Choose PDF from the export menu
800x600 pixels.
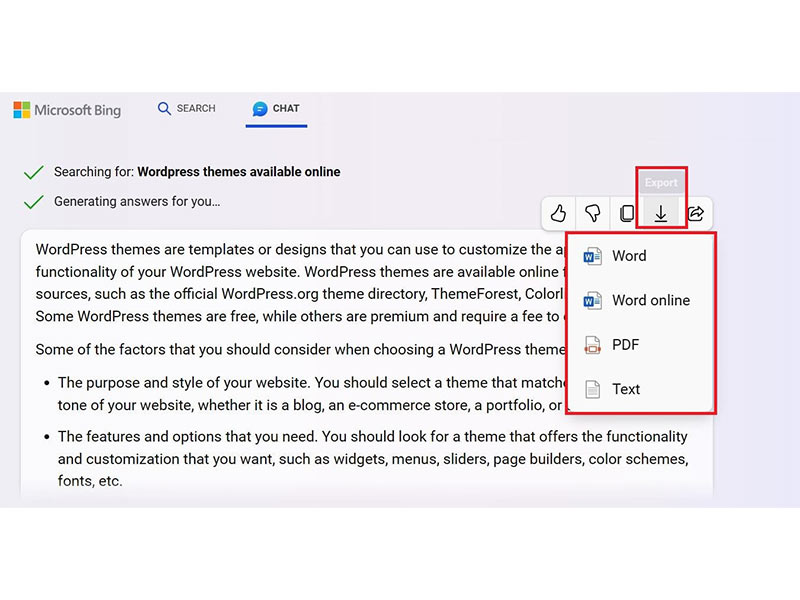coord(640,344)
